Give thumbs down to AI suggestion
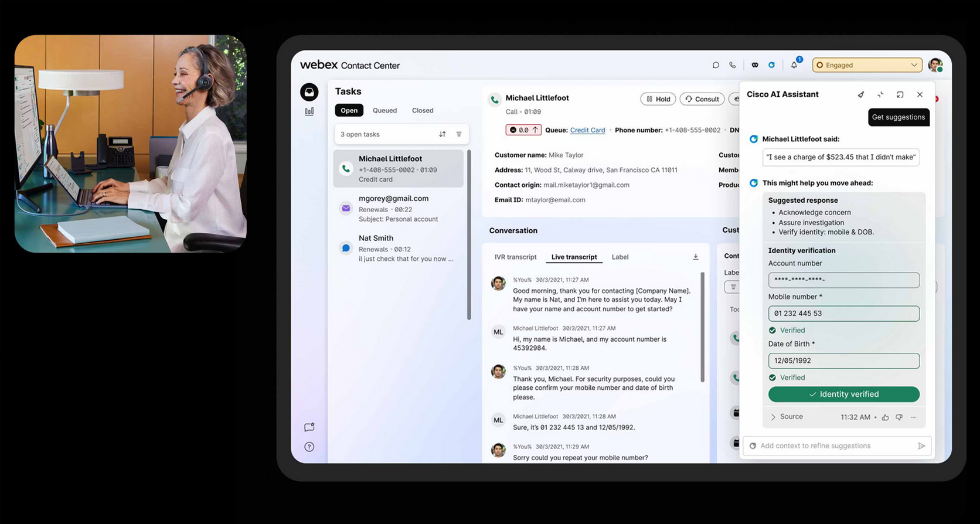Screen dimensions: 980x524 (899, 417)
